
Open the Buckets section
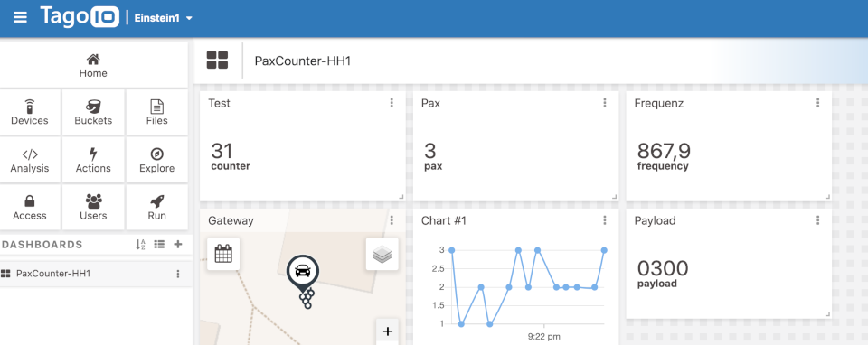pyautogui.click(x=93, y=112)
